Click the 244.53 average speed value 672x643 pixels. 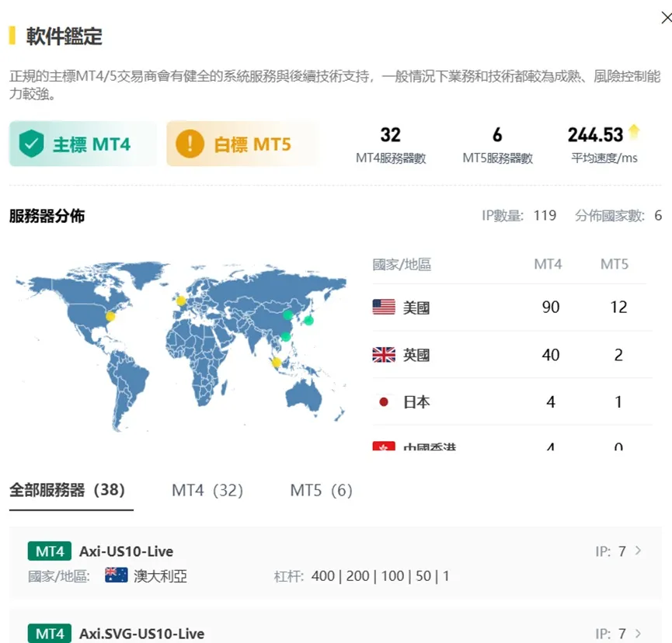coord(595,135)
